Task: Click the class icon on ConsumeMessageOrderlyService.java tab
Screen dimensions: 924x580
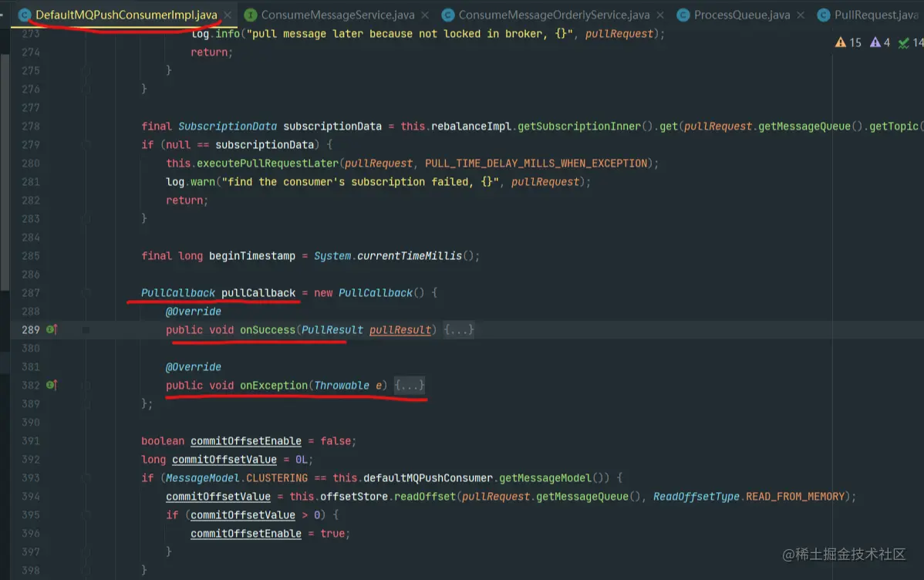Action: [448, 15]
